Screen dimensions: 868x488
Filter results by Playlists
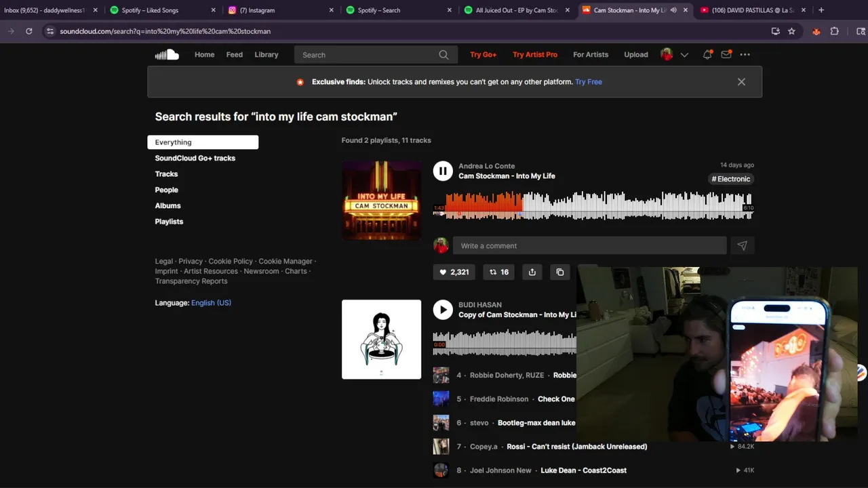click(x=169, y=222)
